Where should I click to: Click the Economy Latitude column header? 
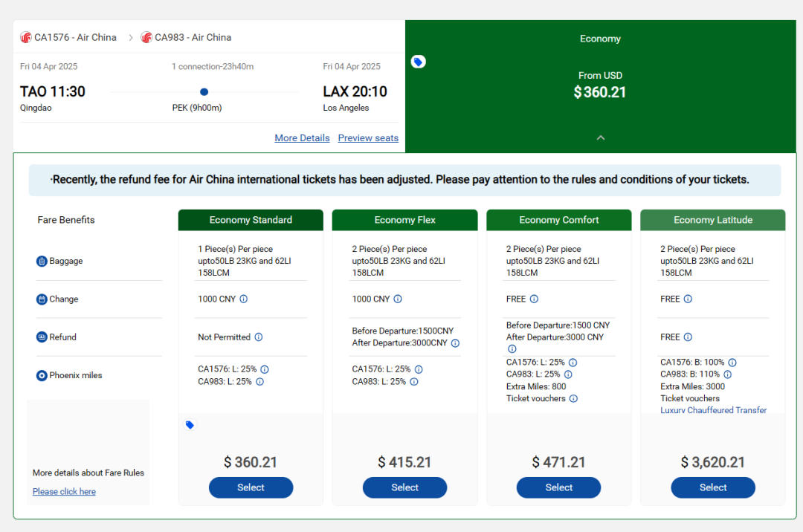[x=713, y=220]
